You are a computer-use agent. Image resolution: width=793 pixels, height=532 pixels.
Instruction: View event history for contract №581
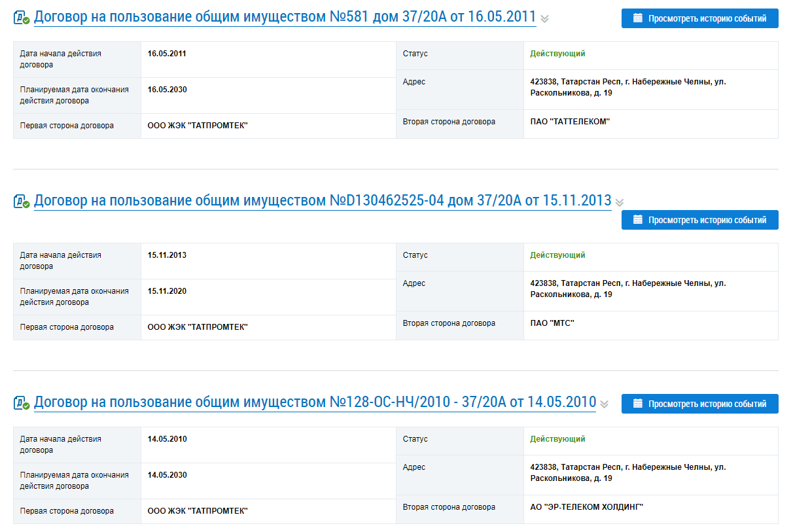pyautogui.click(x=700, y=18)
